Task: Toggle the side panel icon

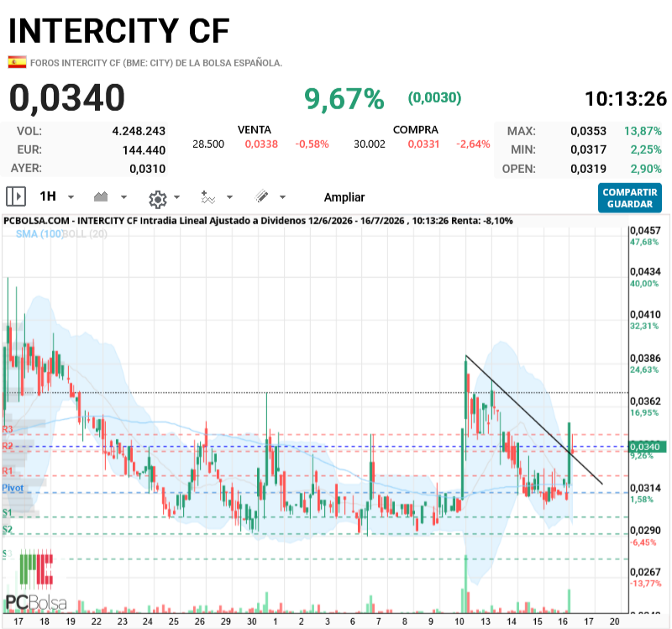Action: click(16, 197)
